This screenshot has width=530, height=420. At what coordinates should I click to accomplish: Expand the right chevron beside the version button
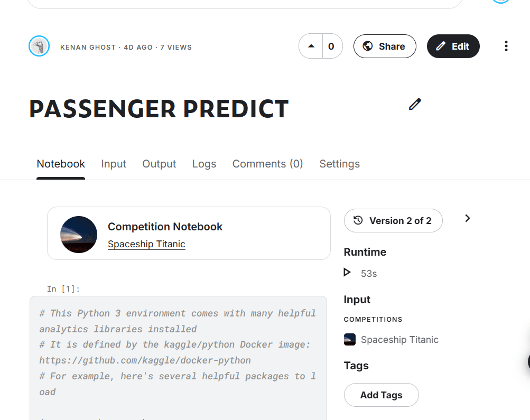tap(467, 219)
